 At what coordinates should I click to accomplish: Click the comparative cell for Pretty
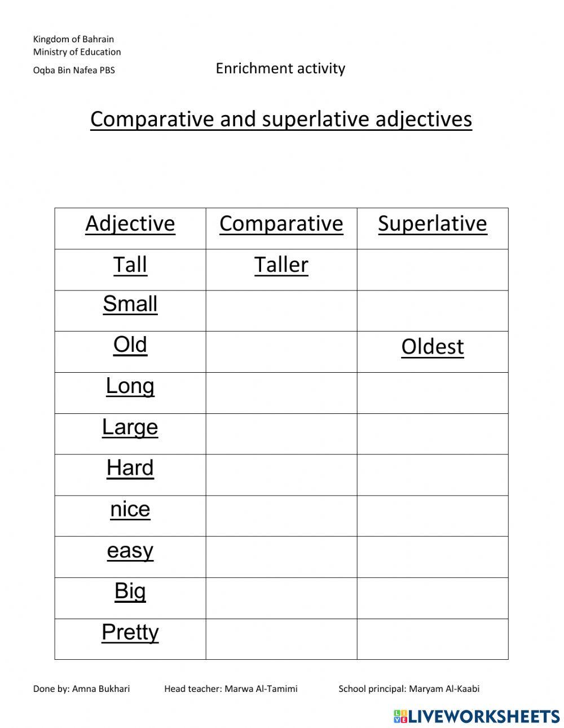coord(281,639)
